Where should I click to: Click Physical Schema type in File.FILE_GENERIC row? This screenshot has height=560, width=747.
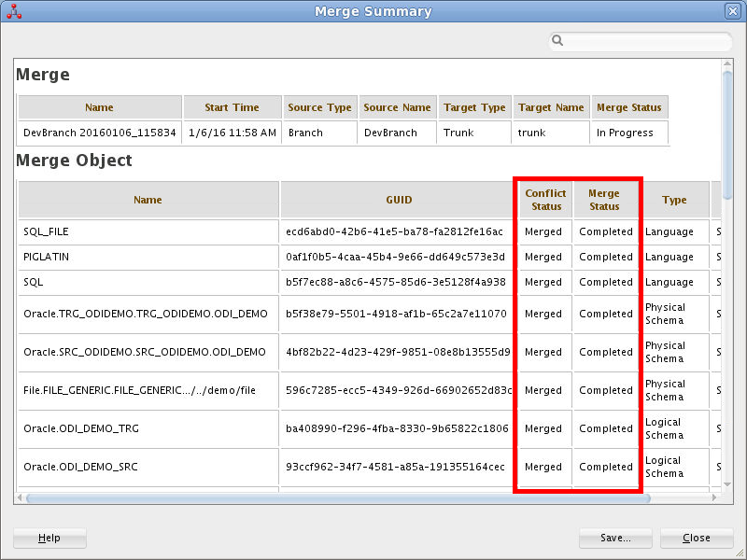click(x=674, y=390)
